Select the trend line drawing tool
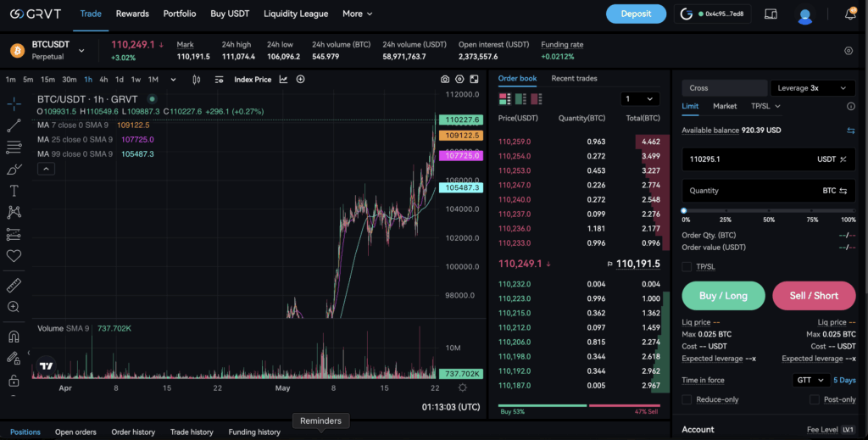This screenshot has height=440, width=868. (x=14, y=125)
